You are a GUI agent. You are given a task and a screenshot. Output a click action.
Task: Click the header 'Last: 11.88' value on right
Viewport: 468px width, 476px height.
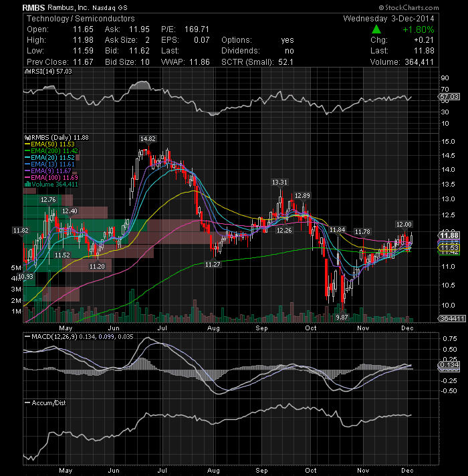[424, 51]
